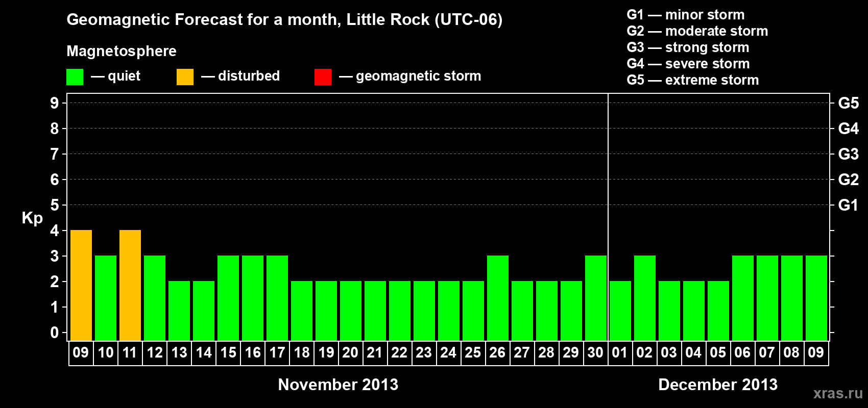868x408 pixels.
Task: Click date label 14 on the axis
Action: [x=204, y=353]
